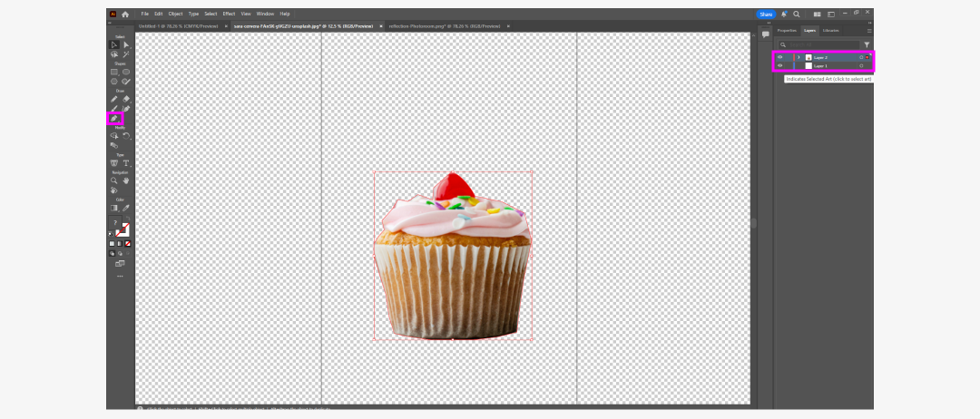Click Layer 1 target circle
Viewport: 980px width, 419px height.
(861, 66)
